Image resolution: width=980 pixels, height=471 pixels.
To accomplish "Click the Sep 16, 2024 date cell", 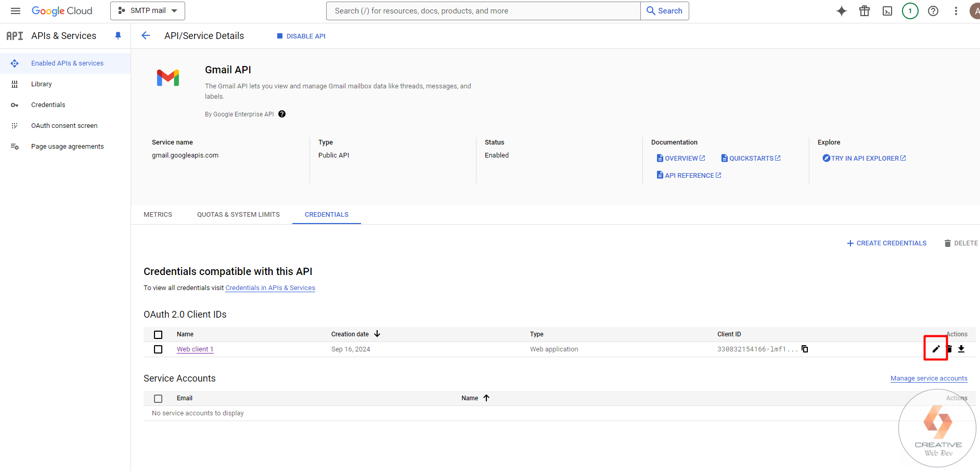I will click(x=351, y=349).
